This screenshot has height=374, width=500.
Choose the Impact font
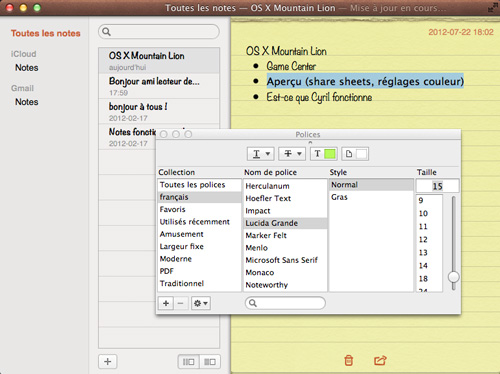[x=285, y=211]
